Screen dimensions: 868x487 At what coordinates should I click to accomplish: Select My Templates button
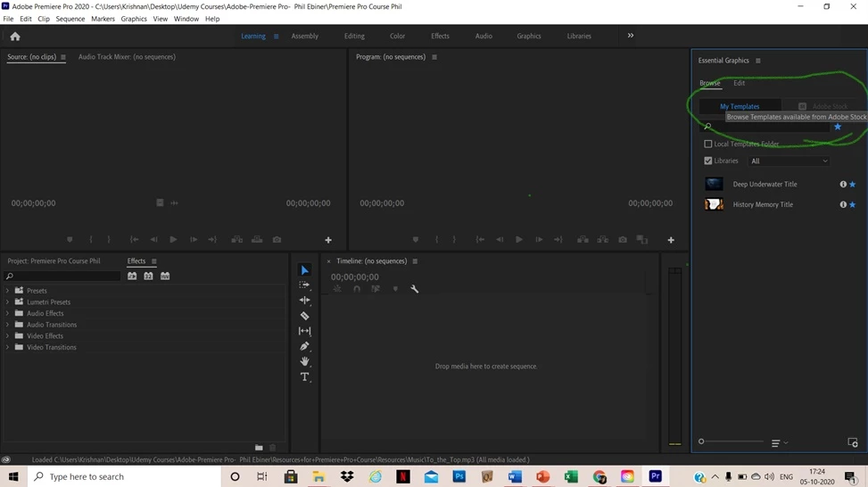click(x=740, y=106)
